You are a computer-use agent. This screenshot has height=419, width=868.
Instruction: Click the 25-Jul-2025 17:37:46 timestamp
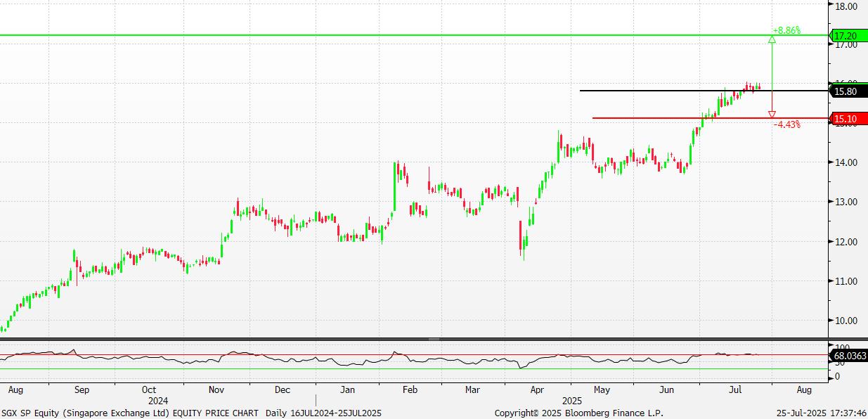tap(822, 413)
